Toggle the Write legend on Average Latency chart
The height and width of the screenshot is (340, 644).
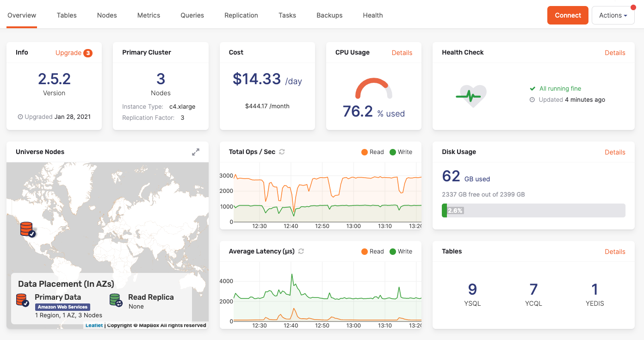click(x=401, y=251)
